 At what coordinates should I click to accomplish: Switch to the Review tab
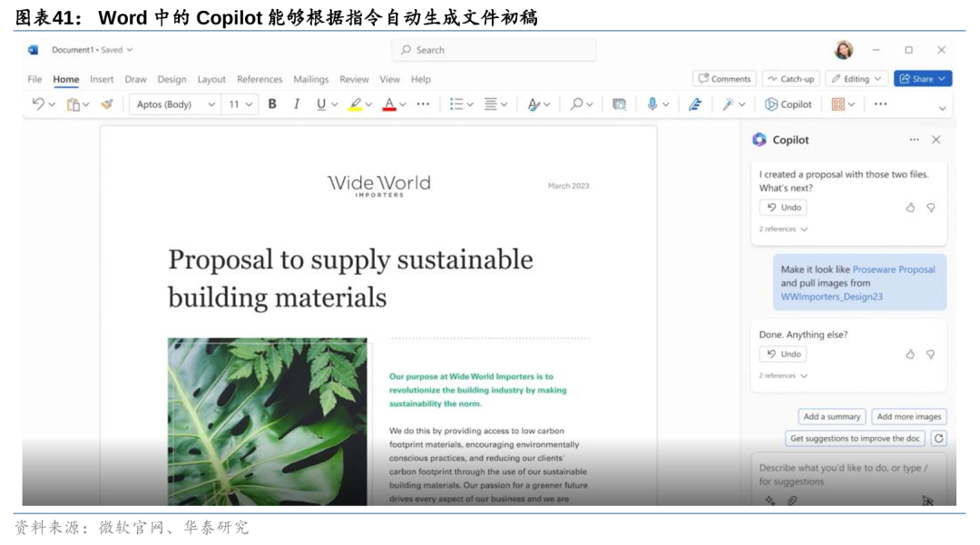coord(354,79)
